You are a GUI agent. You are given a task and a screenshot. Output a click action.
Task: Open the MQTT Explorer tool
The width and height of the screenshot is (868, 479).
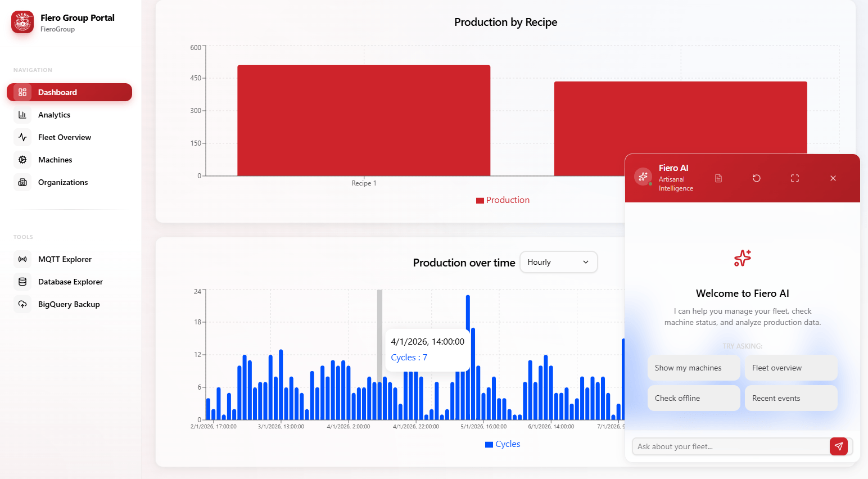[64, 259]
